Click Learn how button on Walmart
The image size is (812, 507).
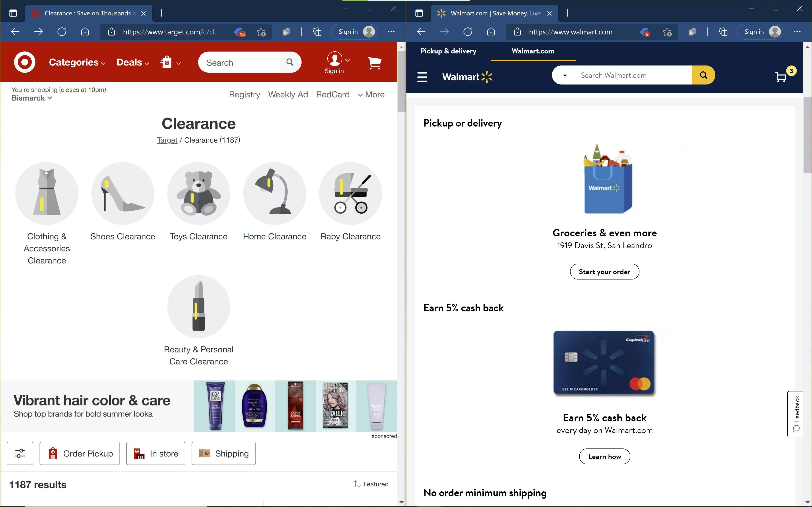pos(605,456)
